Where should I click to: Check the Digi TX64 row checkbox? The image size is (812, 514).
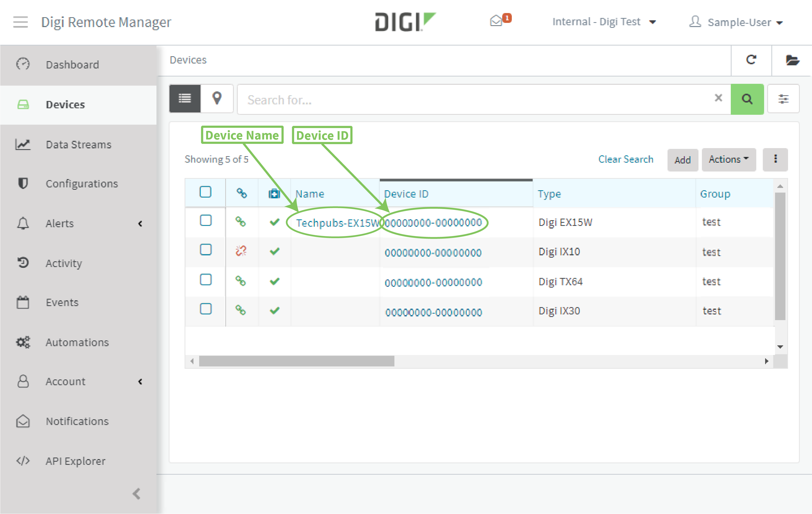tap(206, 280)
